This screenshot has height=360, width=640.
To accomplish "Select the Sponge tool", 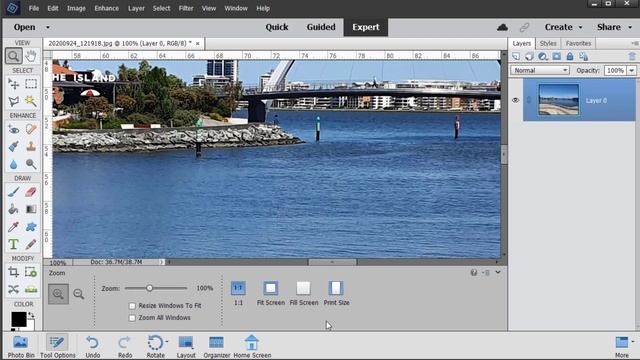I will [x=31, y=164].
